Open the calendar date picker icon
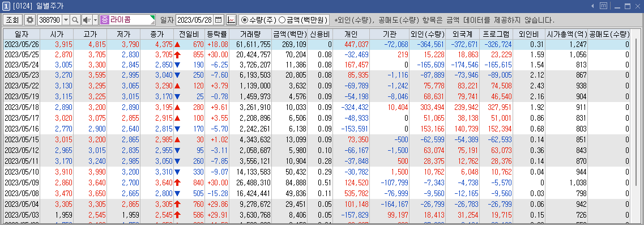This screenshot has width=644, height=225. [x=219, y=20]
